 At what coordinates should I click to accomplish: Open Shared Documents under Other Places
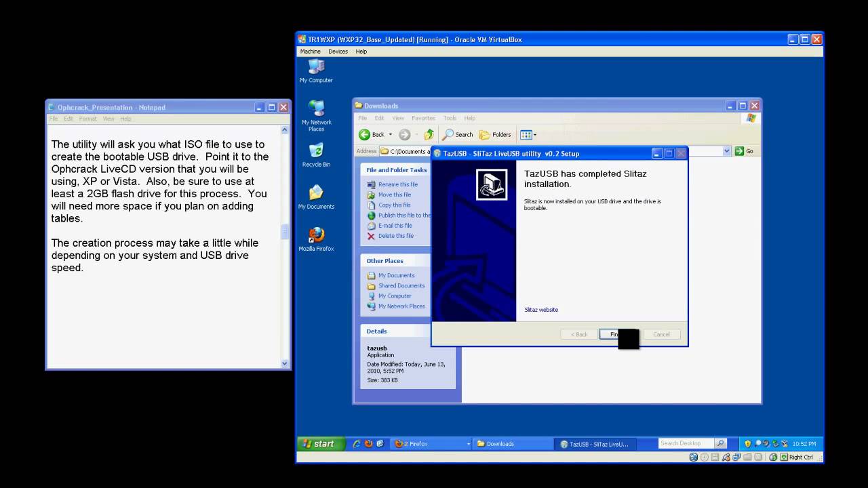point(396,285)
